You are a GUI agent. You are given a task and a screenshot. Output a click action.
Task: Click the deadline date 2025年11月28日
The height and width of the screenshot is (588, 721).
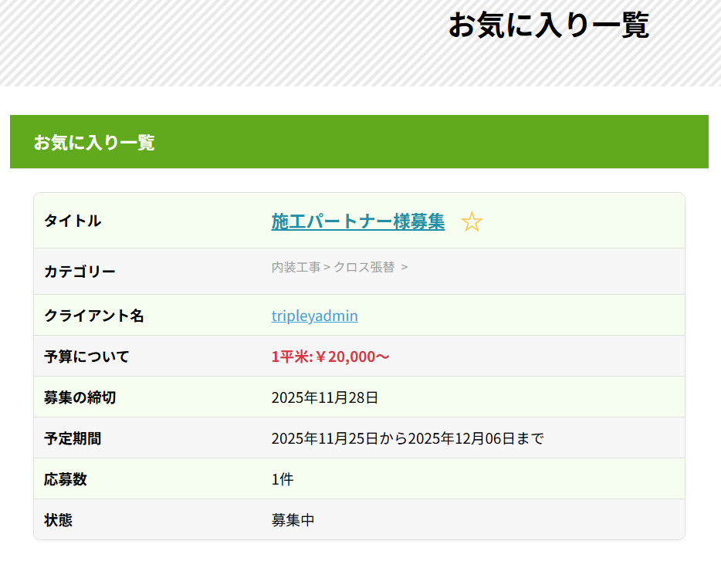325,397
